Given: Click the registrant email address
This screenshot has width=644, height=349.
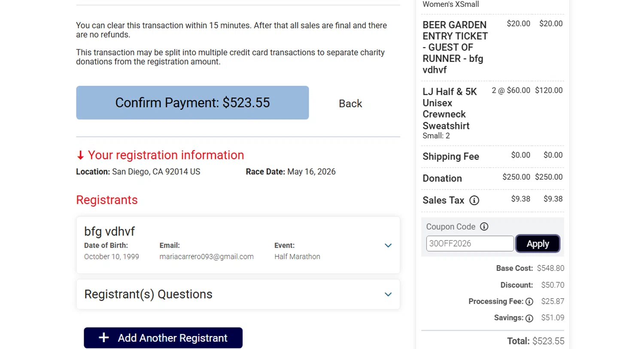Looking at the screenshot, I should coord(207,256).
